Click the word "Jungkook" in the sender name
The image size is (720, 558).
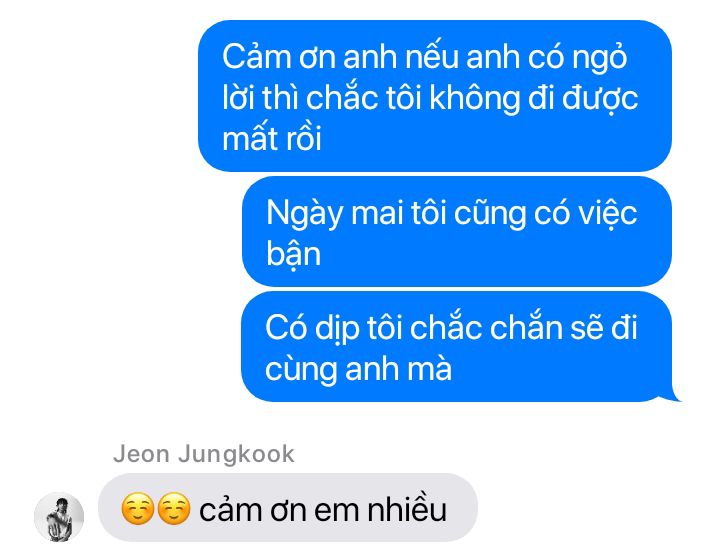(x=236, y=455)
